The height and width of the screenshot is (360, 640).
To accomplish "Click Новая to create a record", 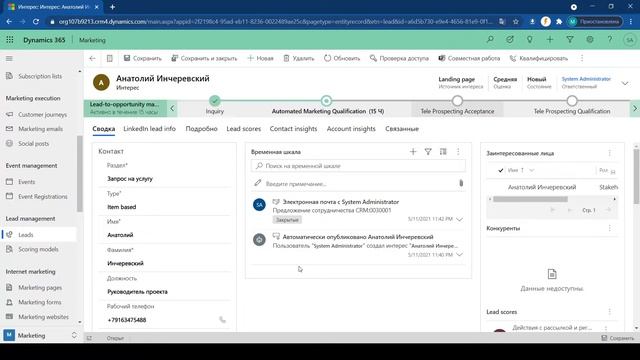I will pos(260,58).
